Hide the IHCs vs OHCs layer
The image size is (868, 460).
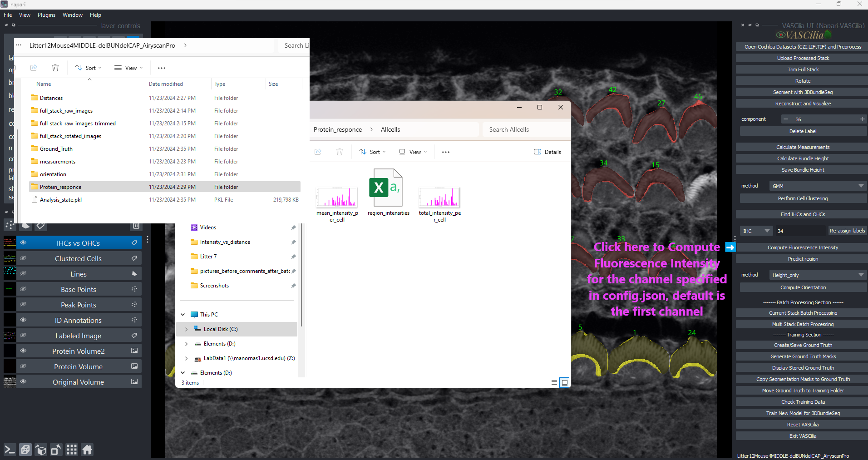(23, 243)
